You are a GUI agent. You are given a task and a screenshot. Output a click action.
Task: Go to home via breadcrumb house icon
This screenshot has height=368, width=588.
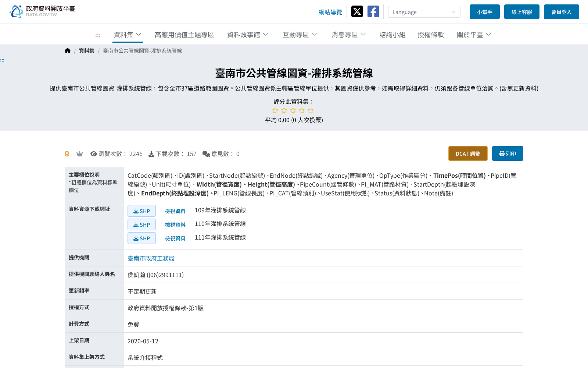coord(67,50)
